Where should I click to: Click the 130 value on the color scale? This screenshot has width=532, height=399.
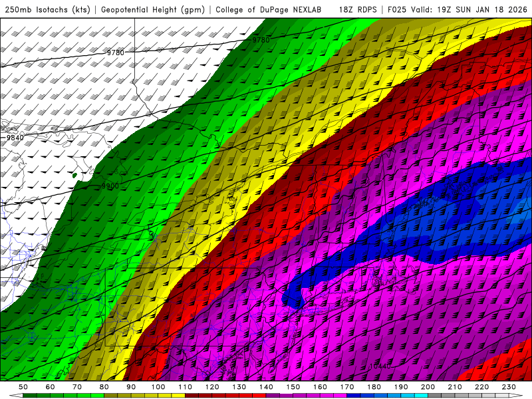[x=239, y=387]
